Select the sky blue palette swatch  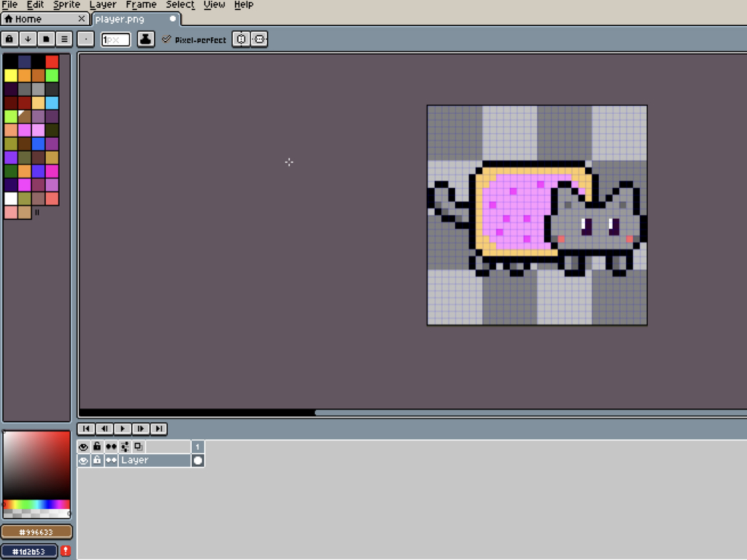[52, 103]
